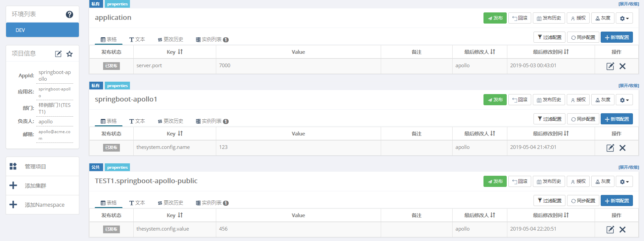Open help via question mark beside 环境列表
The image size is (644, 241).
(x=69, y=14)
